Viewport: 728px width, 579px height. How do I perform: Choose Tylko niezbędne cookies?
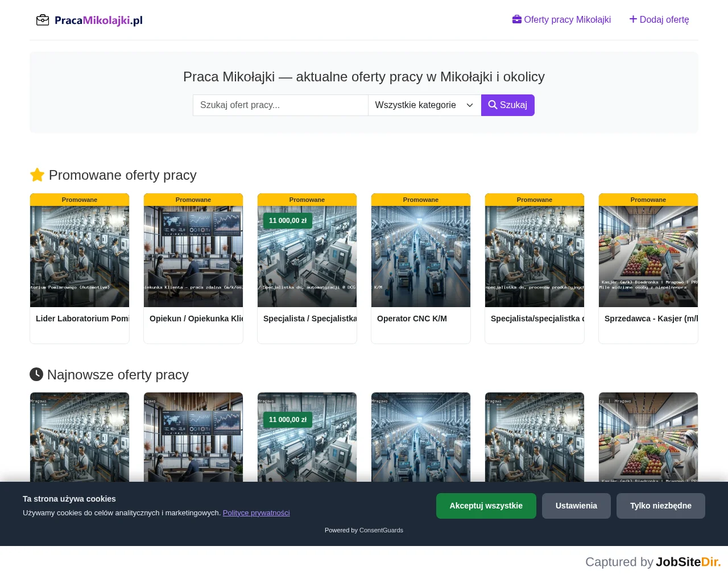(661, 506)
